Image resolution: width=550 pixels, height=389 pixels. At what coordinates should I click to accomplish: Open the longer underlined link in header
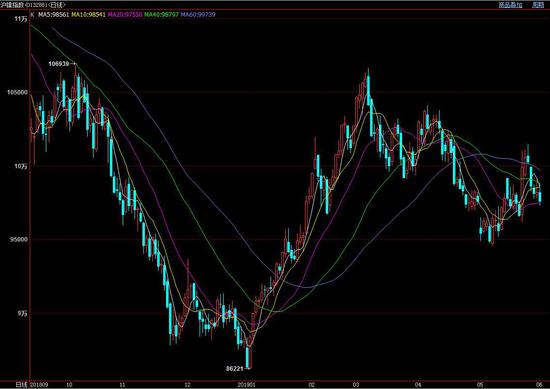(510, 5)
